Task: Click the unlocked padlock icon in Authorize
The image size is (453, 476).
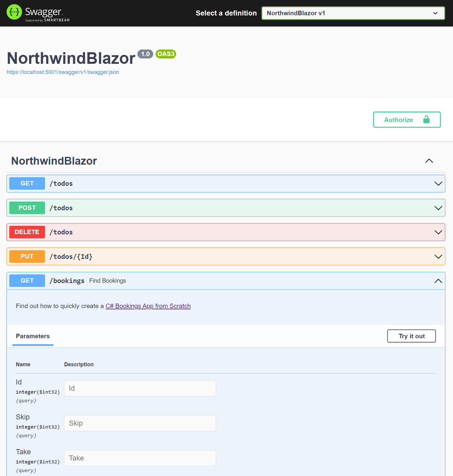Action: coord(426,120)
